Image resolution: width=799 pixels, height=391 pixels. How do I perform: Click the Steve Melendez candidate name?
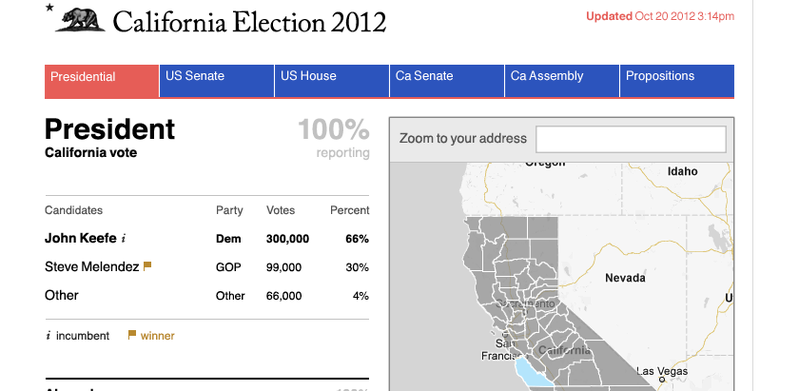pos(92,267)
